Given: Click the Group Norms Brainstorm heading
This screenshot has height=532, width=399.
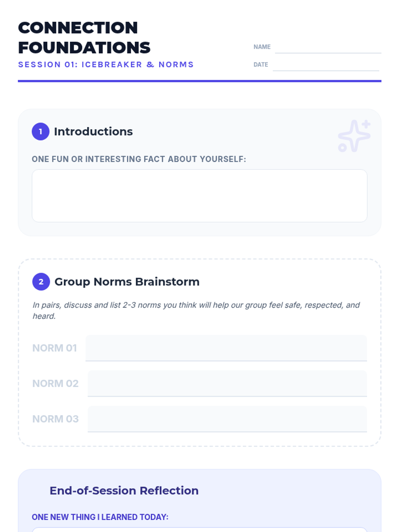Looking at the screenshot, I should coord(127,282).
